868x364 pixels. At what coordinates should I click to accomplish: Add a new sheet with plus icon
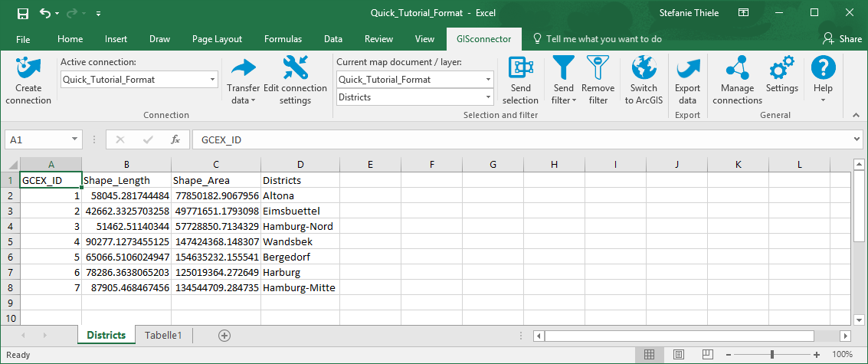click(224, 335)
